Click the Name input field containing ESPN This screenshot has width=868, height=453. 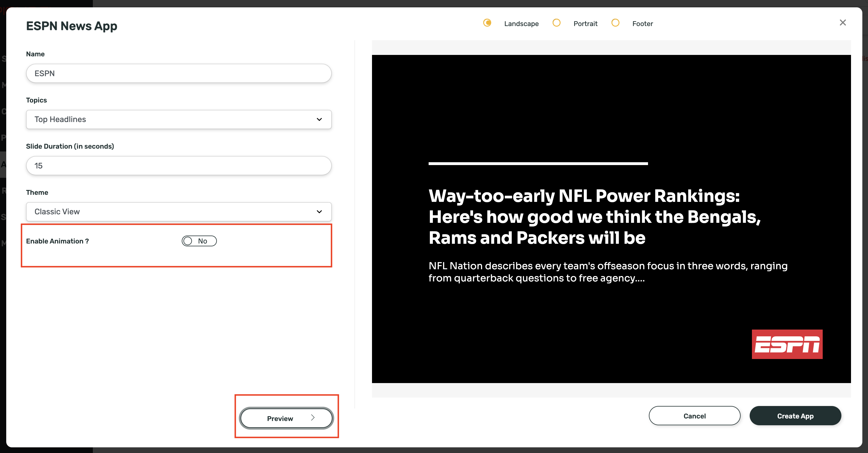point(179,73)
